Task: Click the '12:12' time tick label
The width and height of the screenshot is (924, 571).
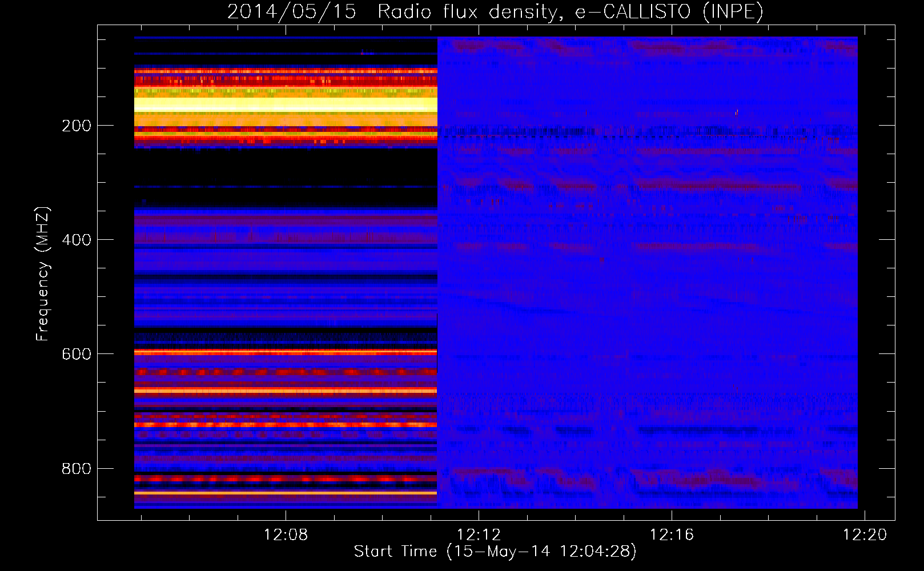Action: point(479,534)
